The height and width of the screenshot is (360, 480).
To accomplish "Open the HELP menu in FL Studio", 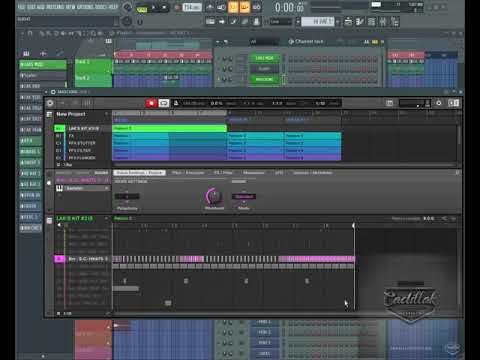I will [x=112, y=7].
